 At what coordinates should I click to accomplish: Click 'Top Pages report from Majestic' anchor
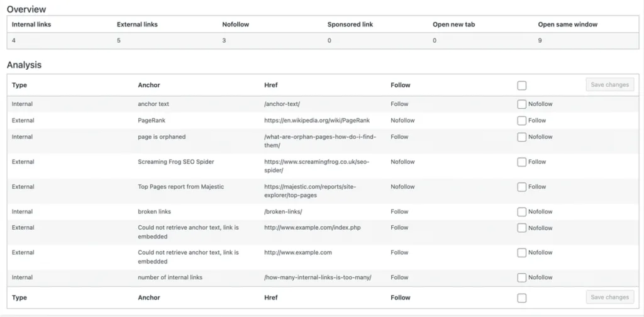click(180, 186)
